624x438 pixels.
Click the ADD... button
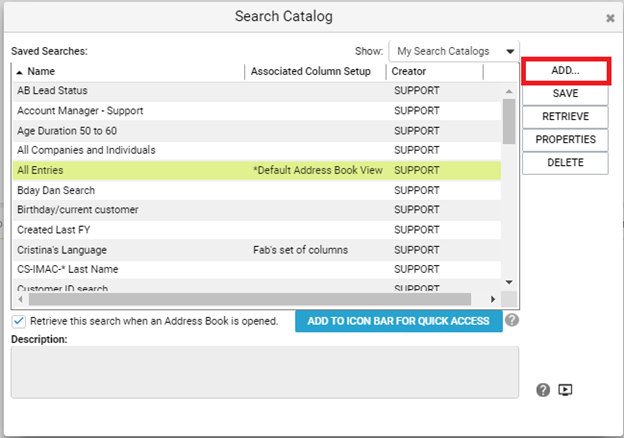(566, 71)
